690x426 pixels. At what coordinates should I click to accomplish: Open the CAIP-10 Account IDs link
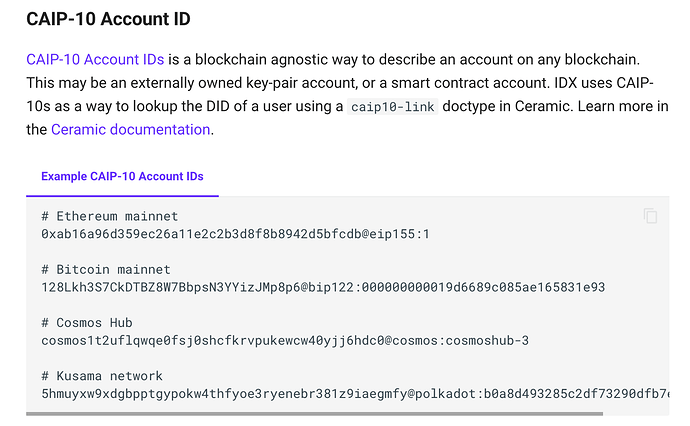point(95,60)
